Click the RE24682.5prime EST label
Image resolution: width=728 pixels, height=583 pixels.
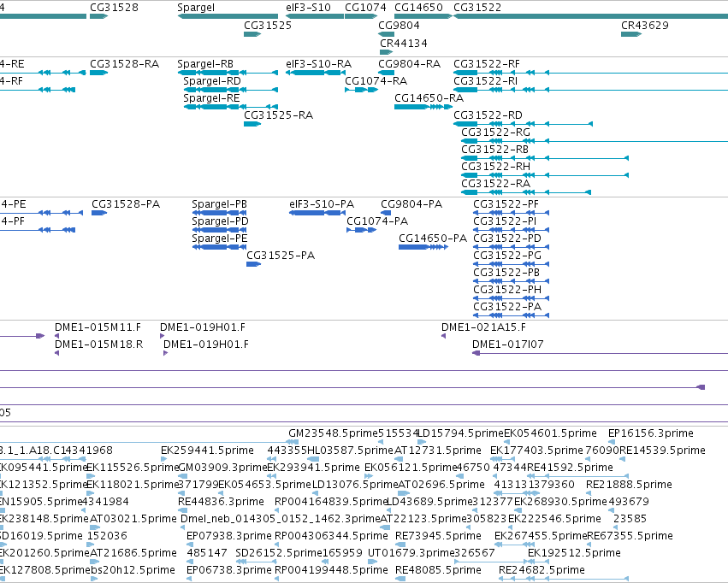click(x=542, y=570)
